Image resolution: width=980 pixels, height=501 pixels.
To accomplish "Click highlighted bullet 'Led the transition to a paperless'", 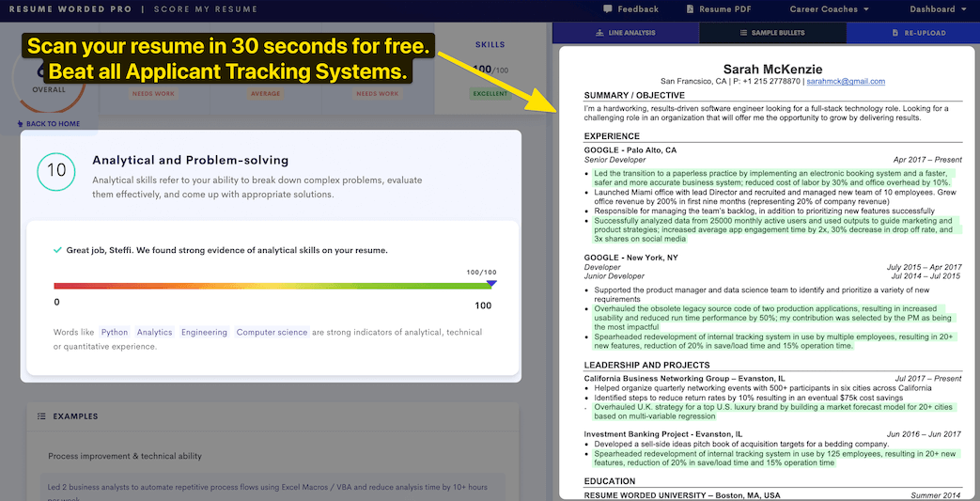I will [771, 178].
